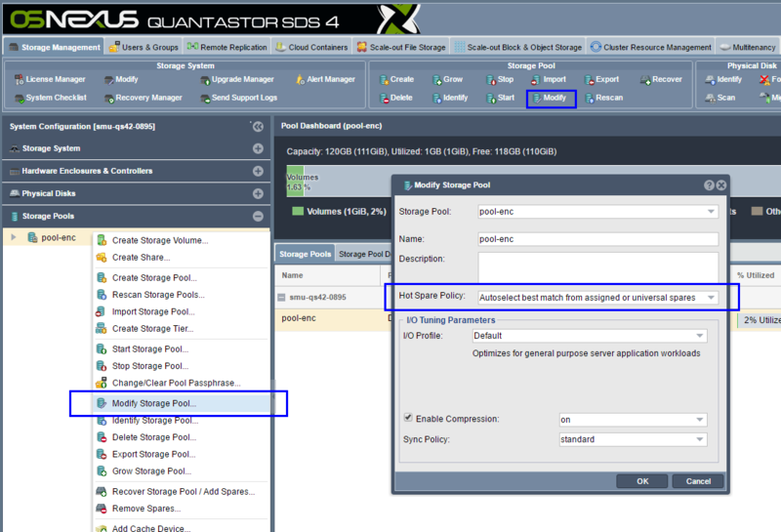Open the Hot Spare Policy dropdown

click(x=711, y=298)
